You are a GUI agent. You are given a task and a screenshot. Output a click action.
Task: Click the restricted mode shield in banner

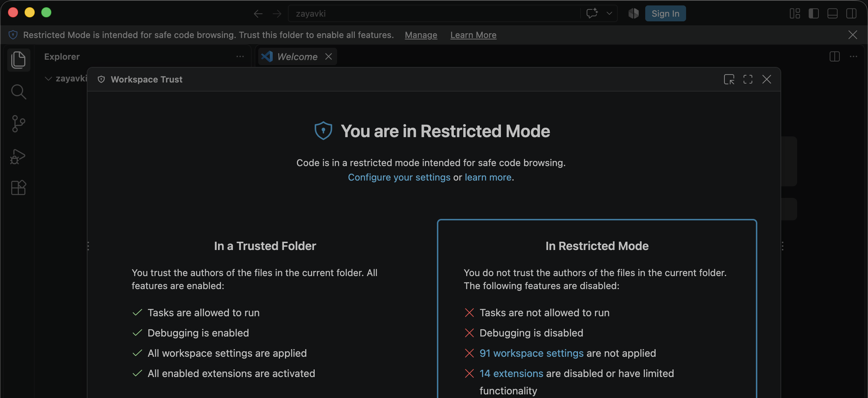pyautogui.click(x=13, y=35)
